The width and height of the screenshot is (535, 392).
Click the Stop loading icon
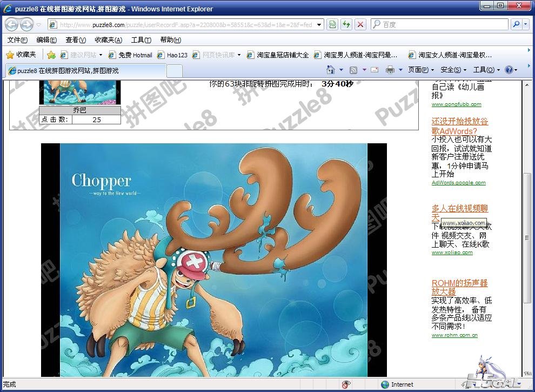point(360,24)
